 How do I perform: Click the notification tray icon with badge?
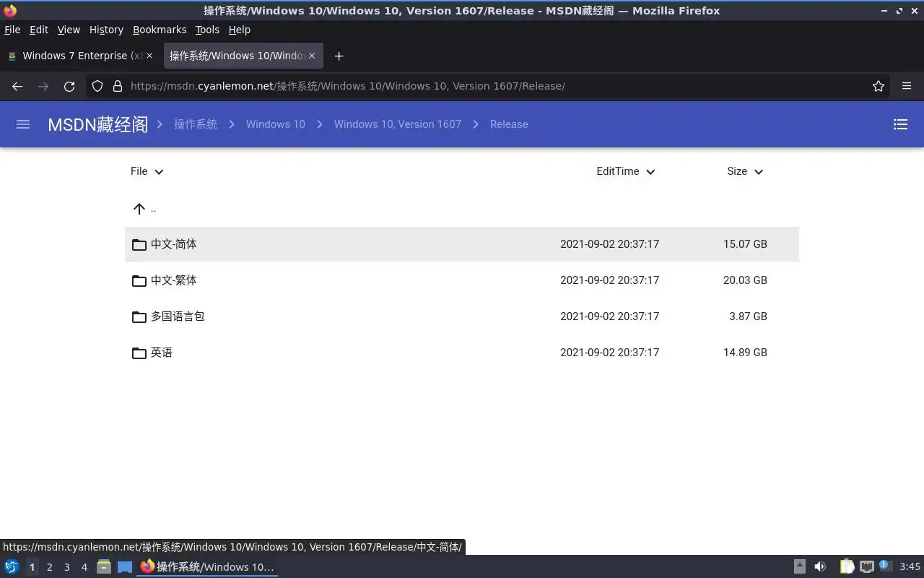tap(886, 566)
